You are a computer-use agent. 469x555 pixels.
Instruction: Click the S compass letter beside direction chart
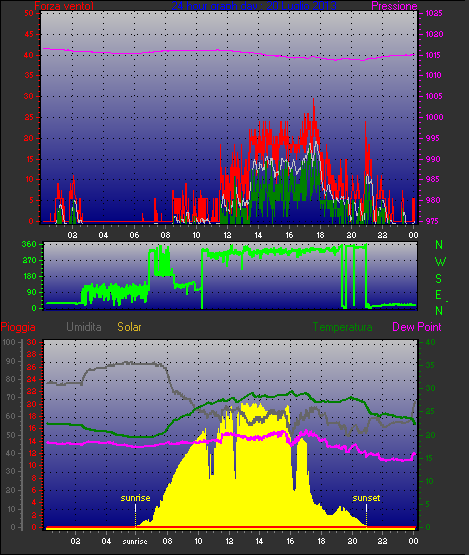[x=439, y=279]
